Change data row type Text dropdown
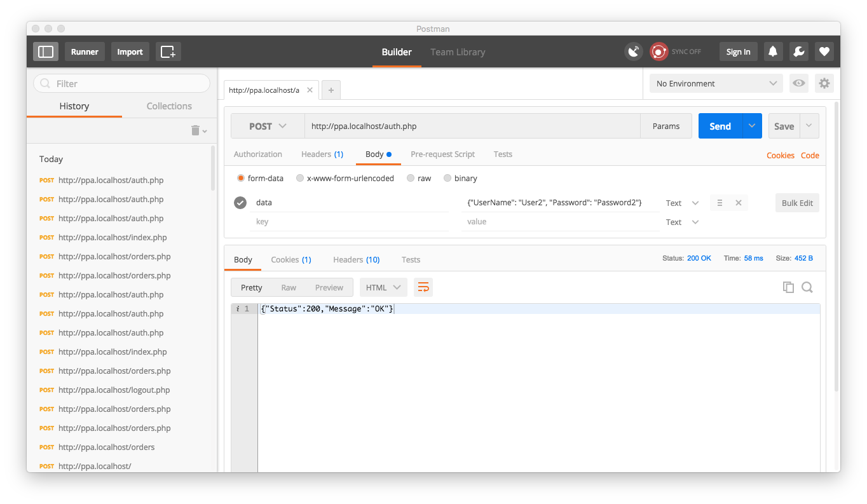Image resolution: width=867 pixels, height=504 pixels. pos(683,203)
